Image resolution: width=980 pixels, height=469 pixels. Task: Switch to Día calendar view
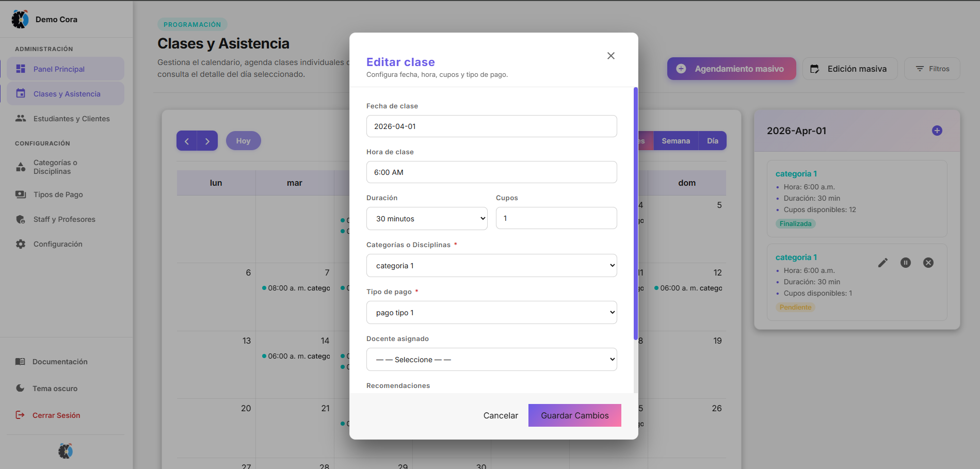[x=712, y=141]
